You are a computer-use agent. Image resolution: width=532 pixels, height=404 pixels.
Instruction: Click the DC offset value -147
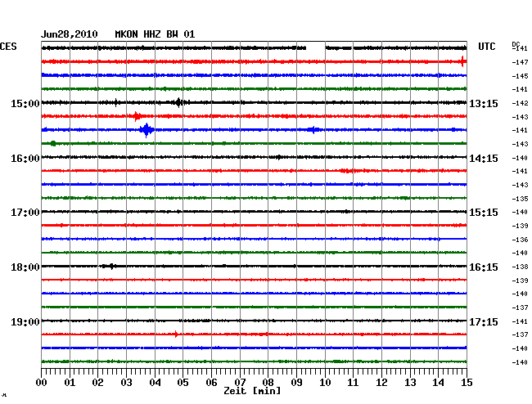click(x=520, y=62)
